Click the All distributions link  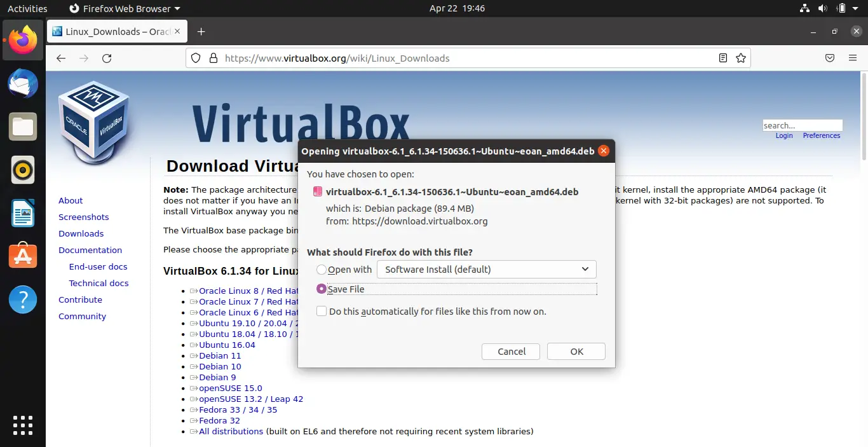[231, 431]
